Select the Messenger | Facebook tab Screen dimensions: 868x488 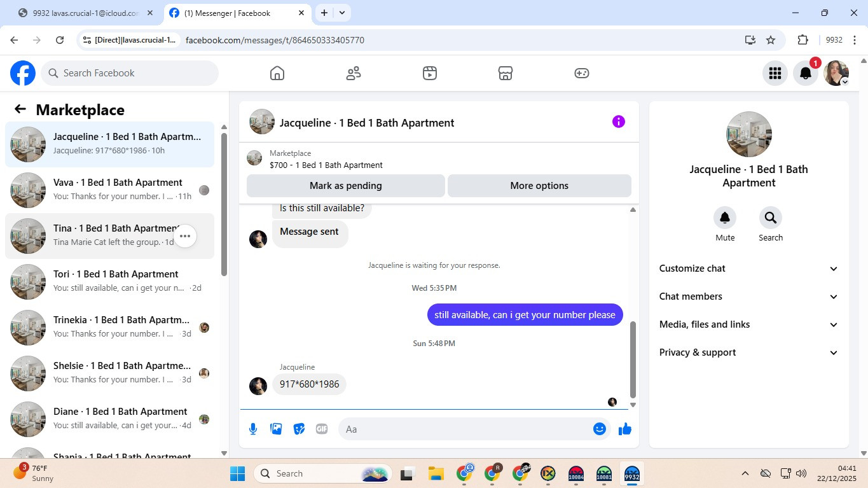(237, 13)
